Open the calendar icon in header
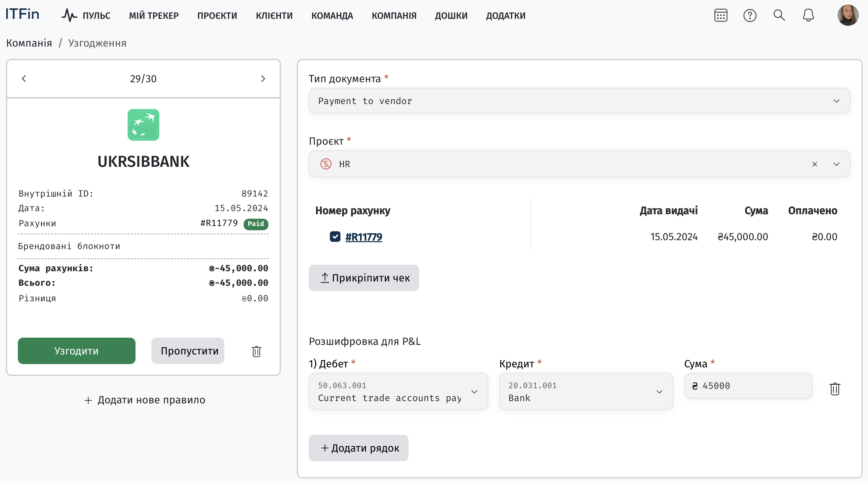This screenshot has height=483, width=868. coord(721,16)
